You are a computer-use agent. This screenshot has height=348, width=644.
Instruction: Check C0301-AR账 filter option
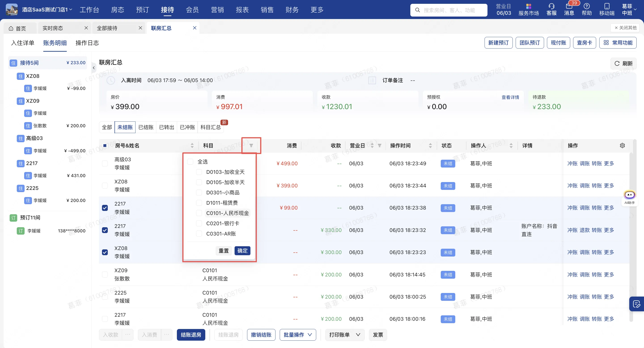point(199,233)
